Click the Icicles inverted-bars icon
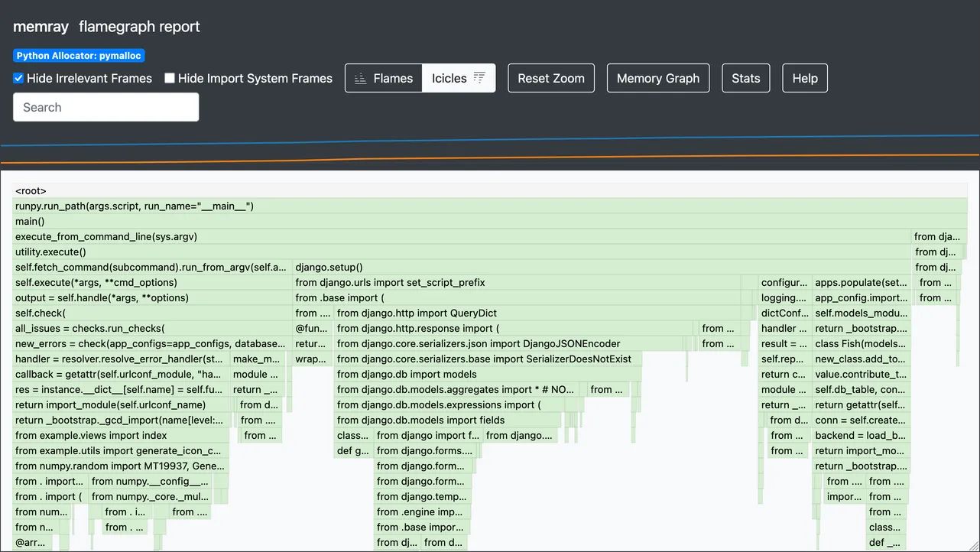980x552 pixels. [479, 78]
